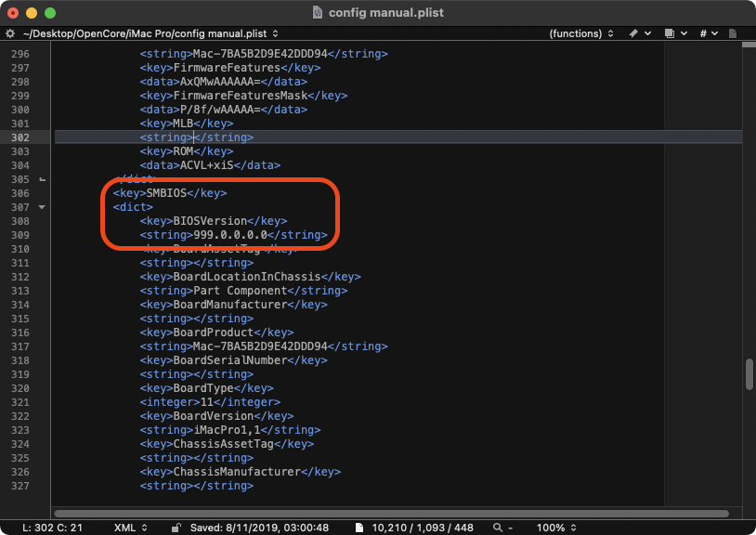This screenshot has width=756, height=535.
Task: Click the Saved: 8/11/2019, 03:00:48 status text
Action: pos(259,528)
